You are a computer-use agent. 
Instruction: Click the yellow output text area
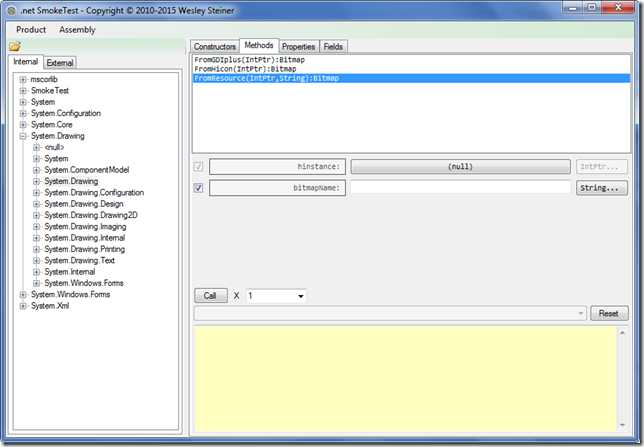click(405, 379)
